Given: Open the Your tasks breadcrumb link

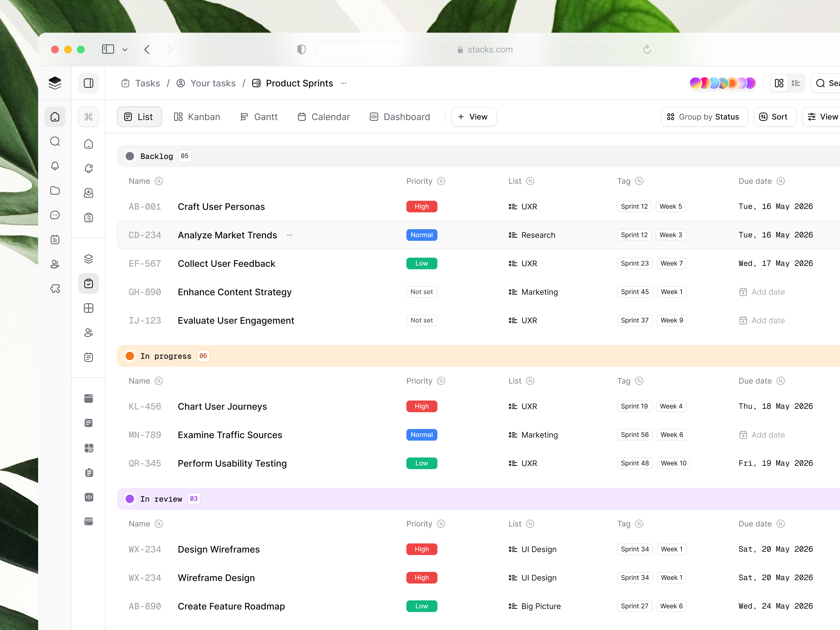Looking at the screenshot, I should click(x=206, y=83).
